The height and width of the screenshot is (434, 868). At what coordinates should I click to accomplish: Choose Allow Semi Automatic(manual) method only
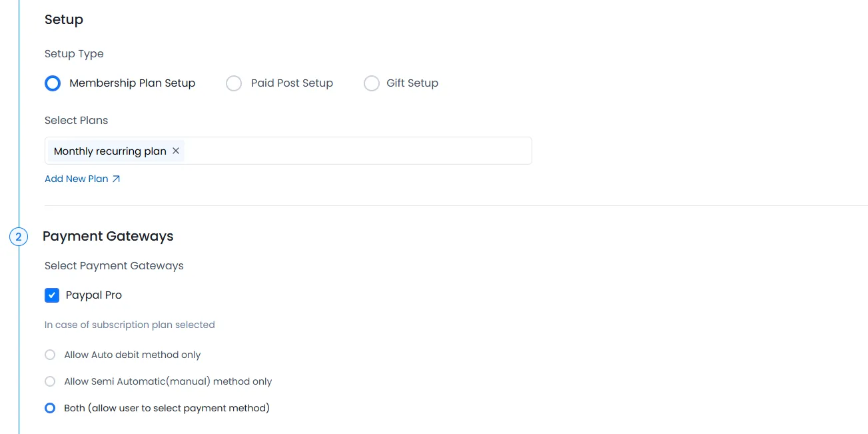[50, 381]
